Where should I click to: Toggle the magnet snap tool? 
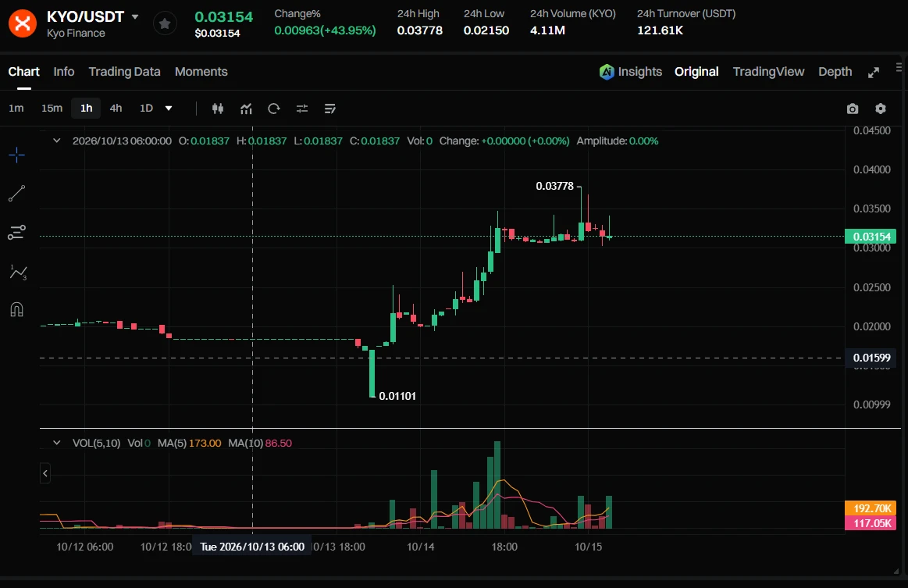(17, 310)
